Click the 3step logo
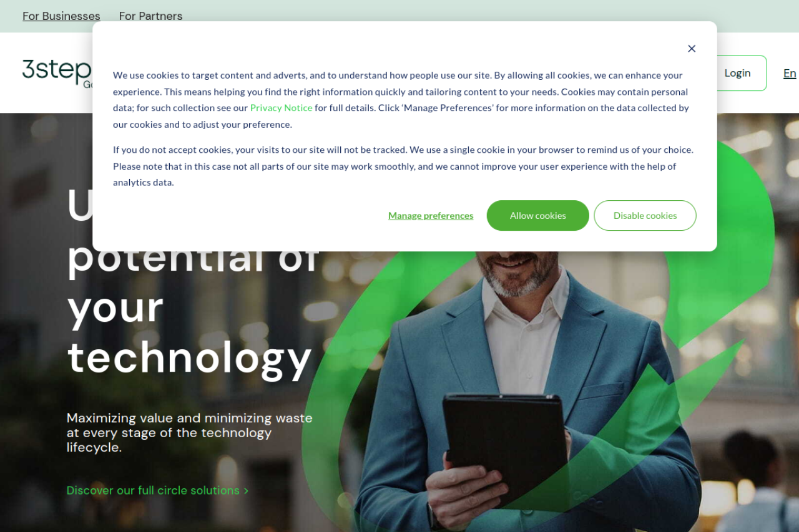Image resolution: width=799 pixels, height=532 pixels. (57, 72)
